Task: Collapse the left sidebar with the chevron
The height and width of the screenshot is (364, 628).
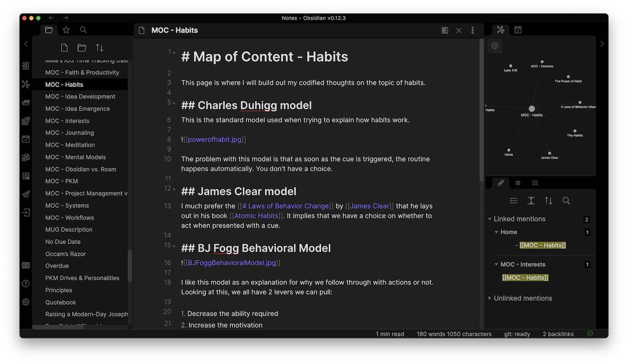Action: click(x=26, y=44)
